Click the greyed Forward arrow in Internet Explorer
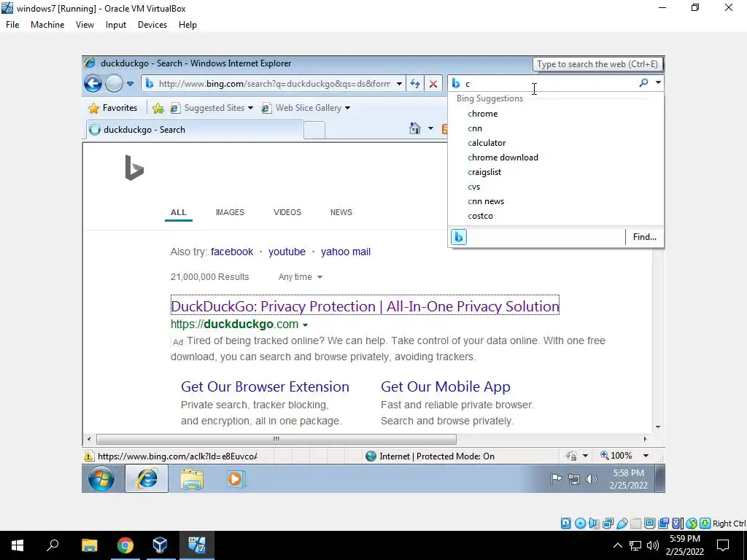Viewport: 747px width, 560px height. click(x=114, y=84)
